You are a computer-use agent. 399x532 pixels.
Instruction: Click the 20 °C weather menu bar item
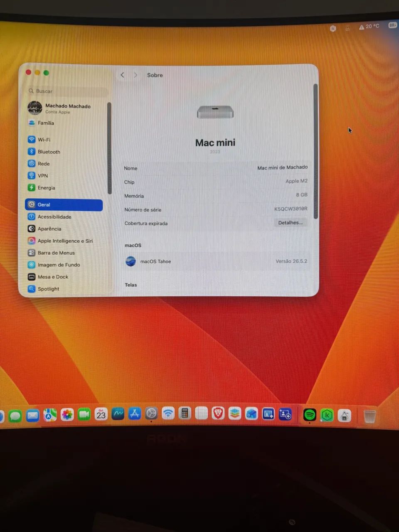369,26
